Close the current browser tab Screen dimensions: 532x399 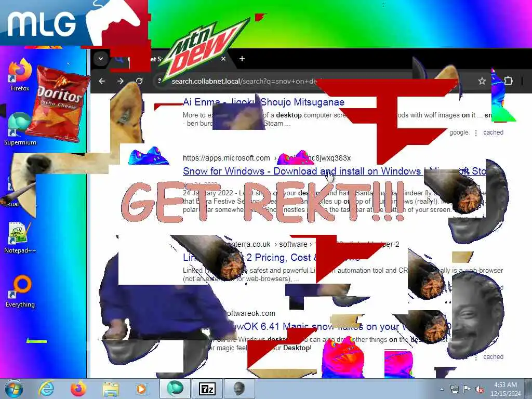click(223, 59)
